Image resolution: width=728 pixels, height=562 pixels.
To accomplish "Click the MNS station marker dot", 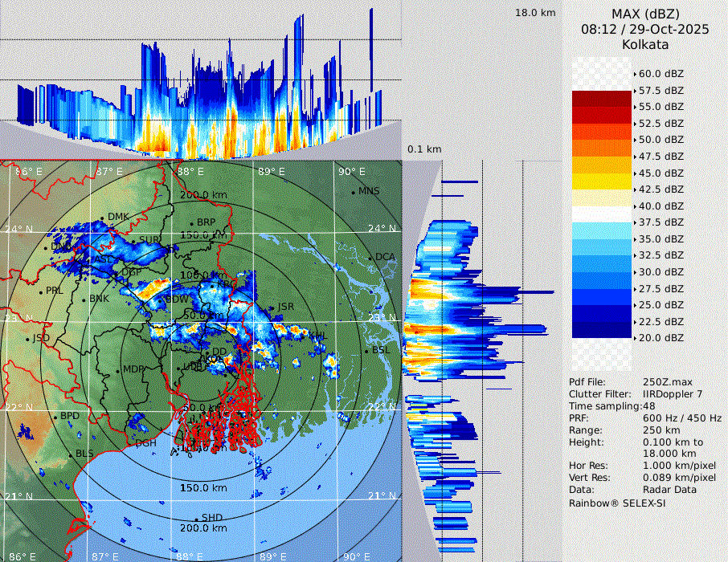I will click(354, 192).
